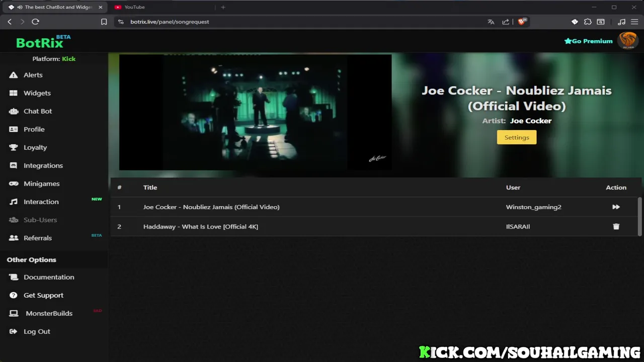This screenshot has height=362, width=644.
Task: Open the user avatar in top right
Action: pyautogui.click(x=628, y=41)
